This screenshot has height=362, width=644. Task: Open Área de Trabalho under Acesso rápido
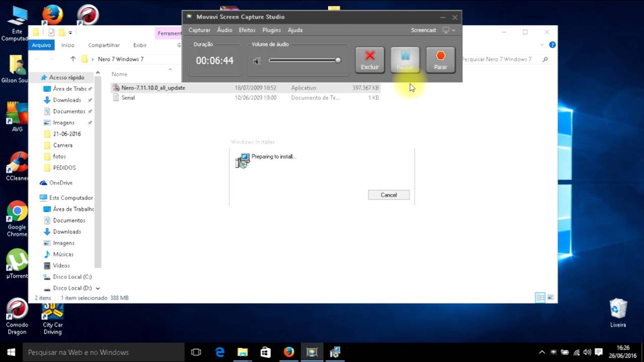pos(69,88)
